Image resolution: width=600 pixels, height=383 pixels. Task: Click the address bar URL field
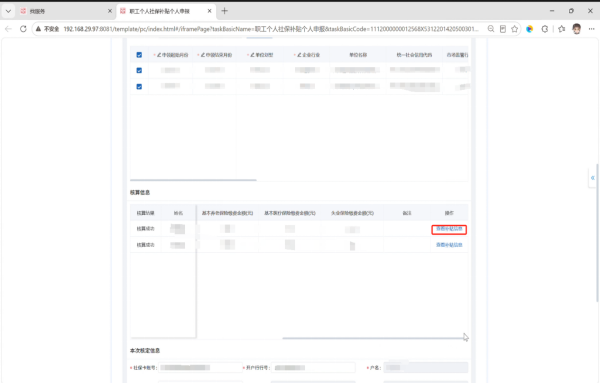(x=271, y=29)
